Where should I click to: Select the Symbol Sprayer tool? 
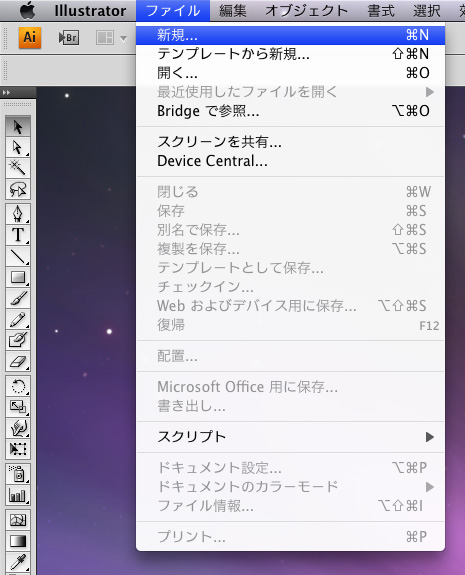point(18,474)
